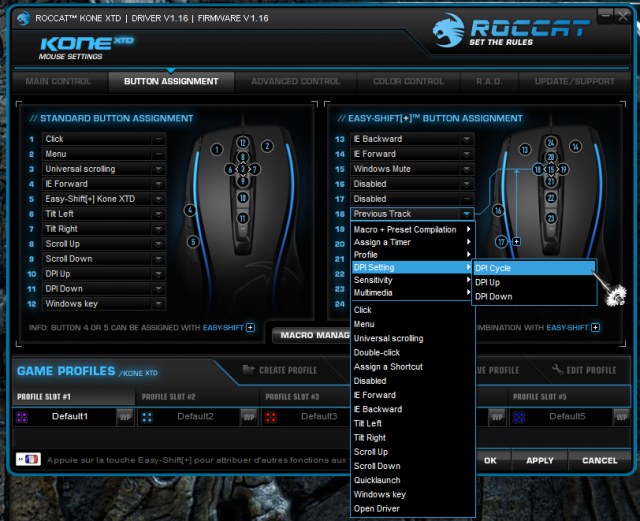
Task: Click button 1 marker on left mouse diagram
Action: point(217,149)
